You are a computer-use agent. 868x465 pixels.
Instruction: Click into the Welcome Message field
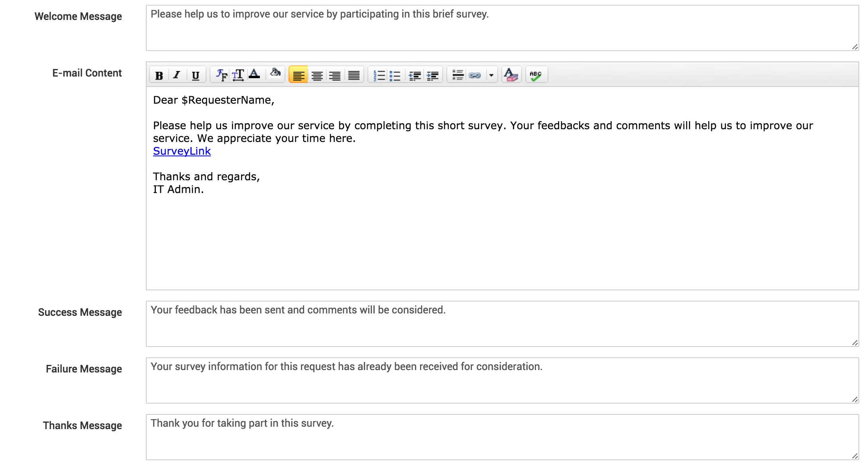coord(501,29)
